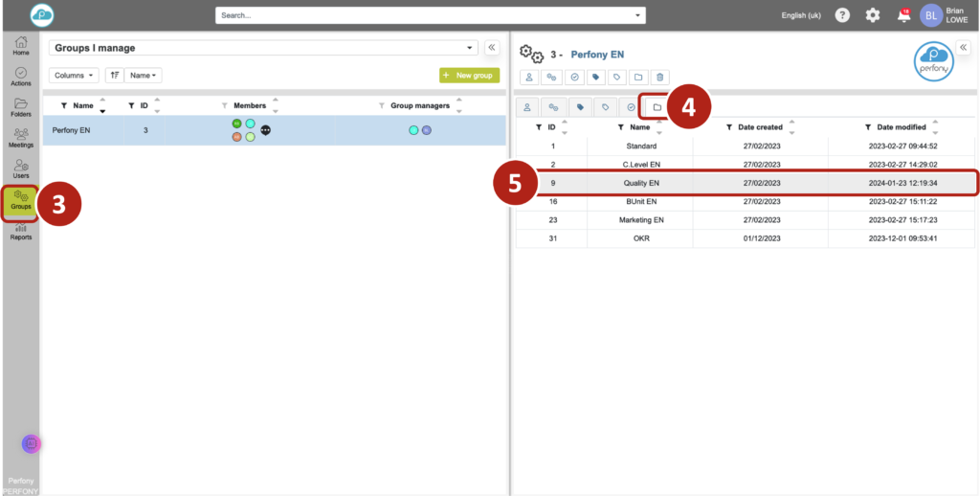Go to Meetings in the sidebar
This screenshot has height=496, width=980.
click(x=20, y=139)
